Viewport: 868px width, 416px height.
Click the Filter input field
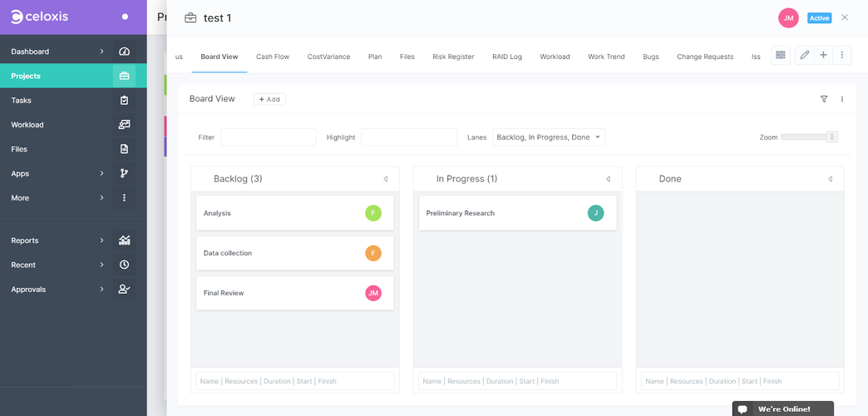pos(269,137)
